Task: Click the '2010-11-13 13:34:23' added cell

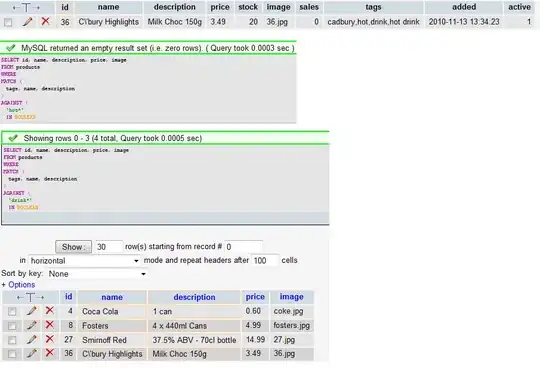Action: tap(464, 22)
